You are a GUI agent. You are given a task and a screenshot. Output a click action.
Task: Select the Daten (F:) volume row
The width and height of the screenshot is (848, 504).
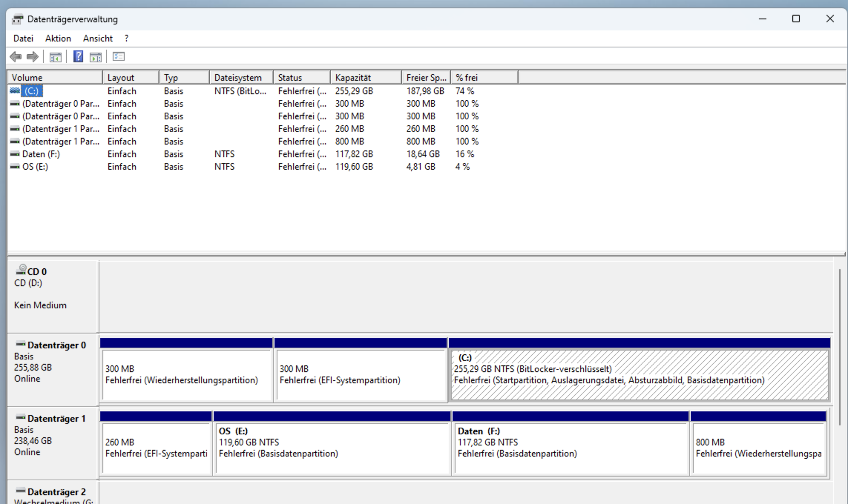(x=41, y=154)
